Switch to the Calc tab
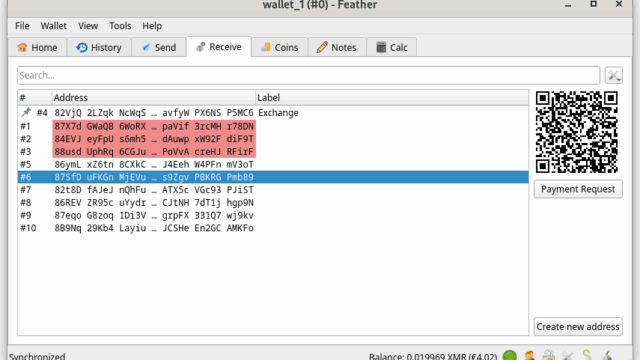This screenshot has width=640, height=360. [x=391, y=47]
